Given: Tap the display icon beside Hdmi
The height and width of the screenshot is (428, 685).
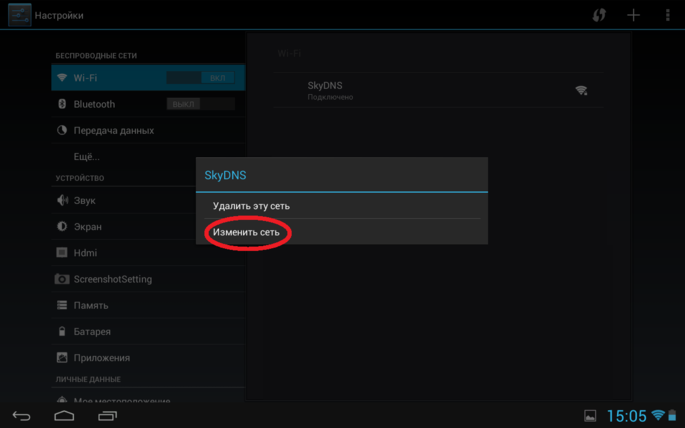Looking at the screenshot, I should 62,252.
